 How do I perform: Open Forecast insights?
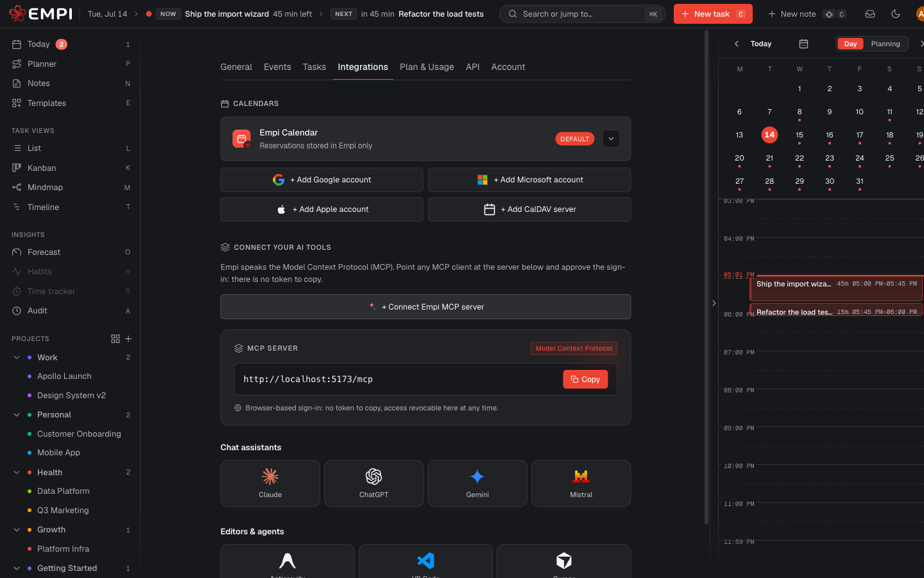click(71, 252)
